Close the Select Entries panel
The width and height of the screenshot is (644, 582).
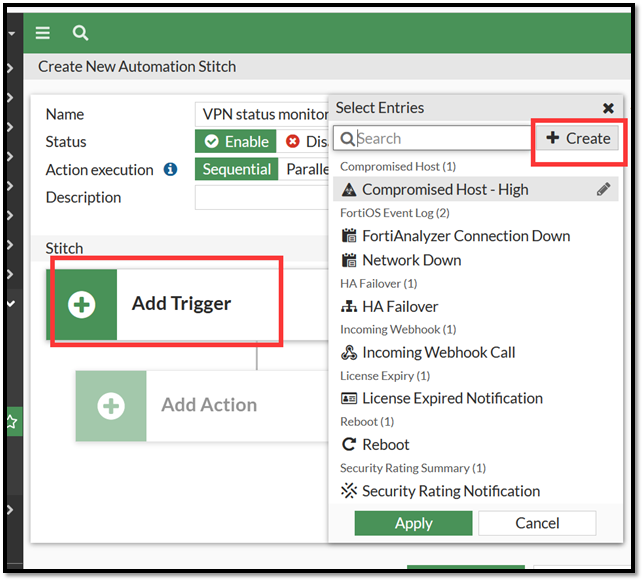point(608,108)
